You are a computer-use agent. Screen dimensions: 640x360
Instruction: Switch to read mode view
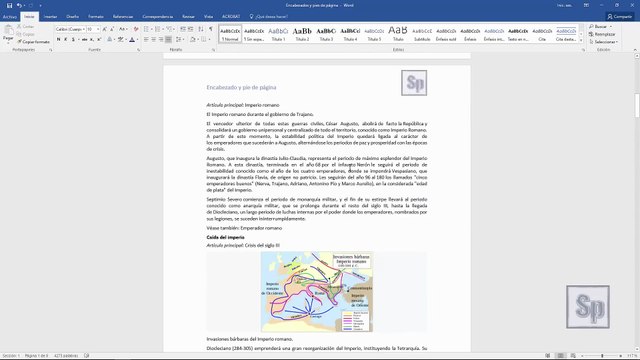548,356
